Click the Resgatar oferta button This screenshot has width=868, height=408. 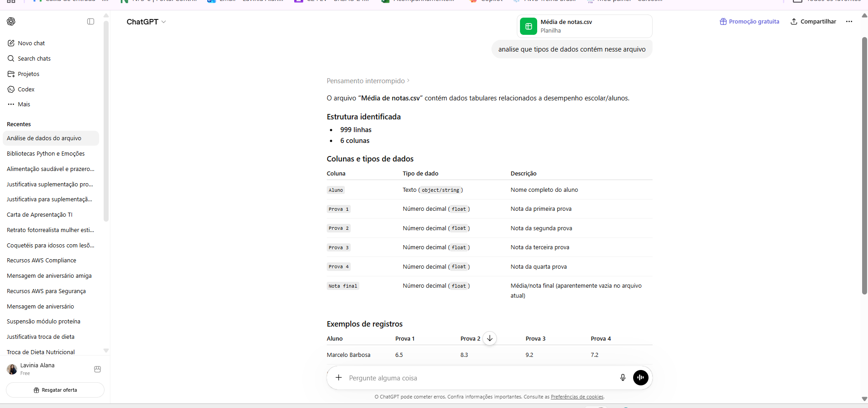pyautogui.click(x=55, y=390)
